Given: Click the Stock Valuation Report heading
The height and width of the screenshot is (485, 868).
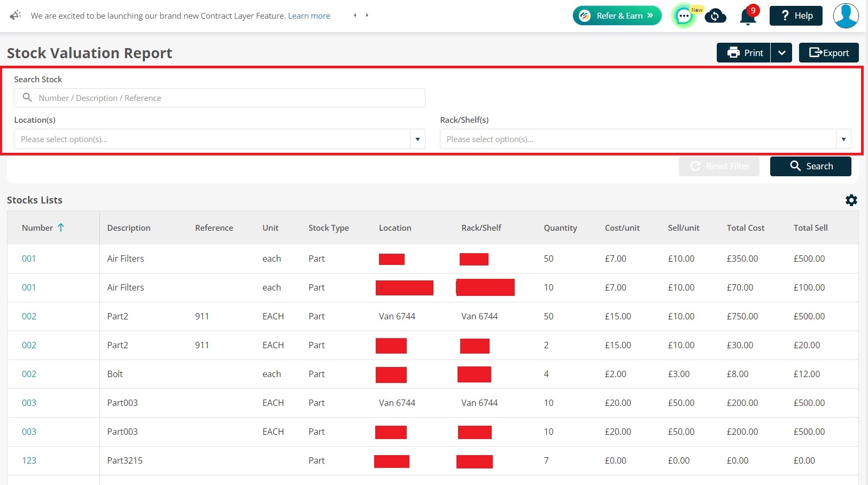Looking at the screenshot, I should (89, 53).
